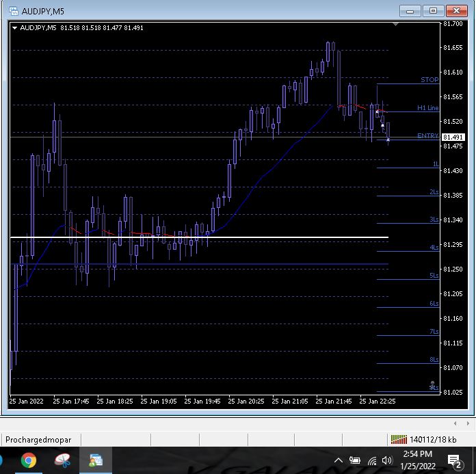
Task: Click the gray chart shift triangle marker
Action: [395, 24]
